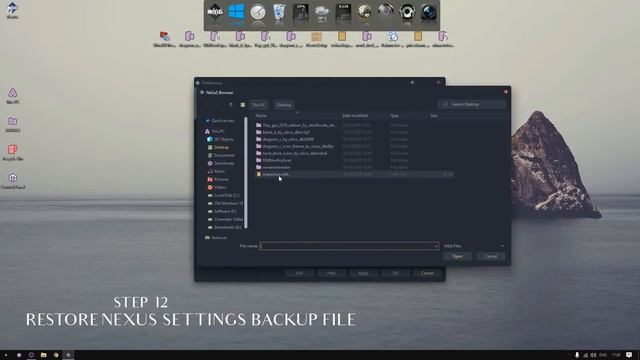This screenshot has width=640, height=360.
Task: Sort files by the Size column header
Action: click(x=434, y=116)
